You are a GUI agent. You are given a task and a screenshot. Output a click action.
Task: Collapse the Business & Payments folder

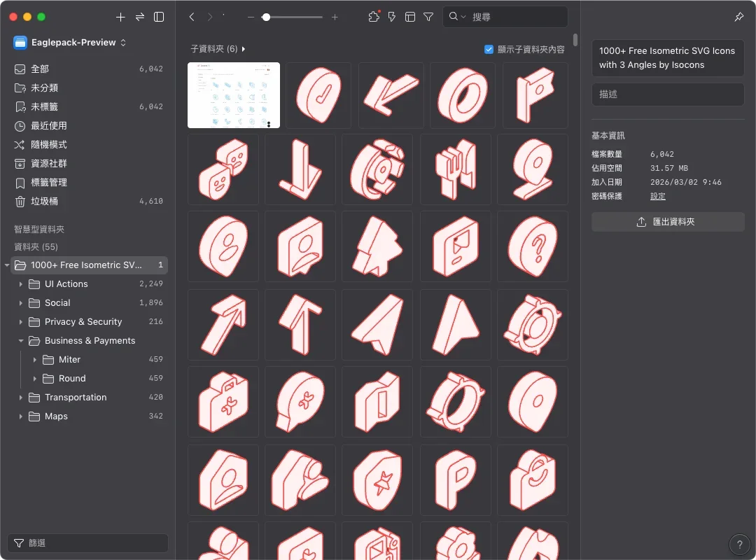point(20,341)
